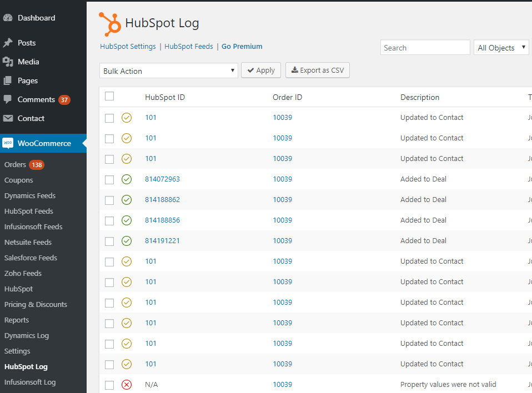The width and height of the screenshot is (532, 393).
Task: Open Infusionsoft Log submenu item
Action: (x=30, y=382)
